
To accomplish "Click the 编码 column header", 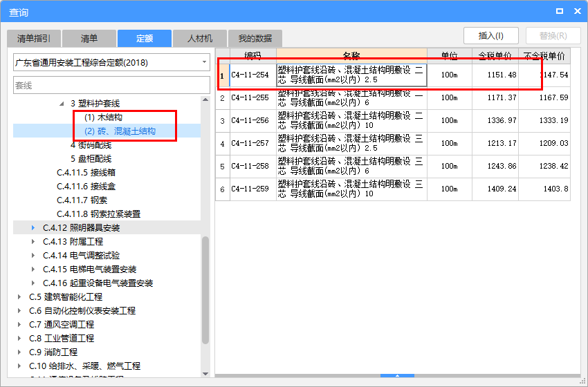I will [x=253, y=55].
